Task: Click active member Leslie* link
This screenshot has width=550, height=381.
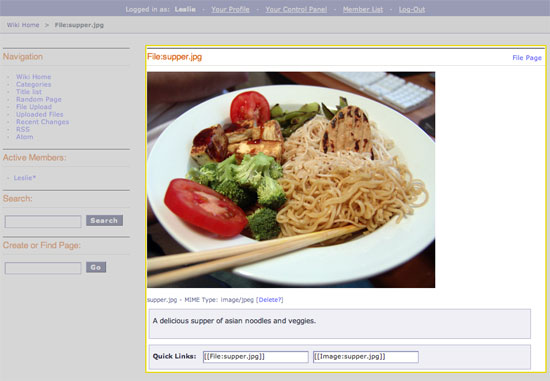Action: (x=25, y=178)
